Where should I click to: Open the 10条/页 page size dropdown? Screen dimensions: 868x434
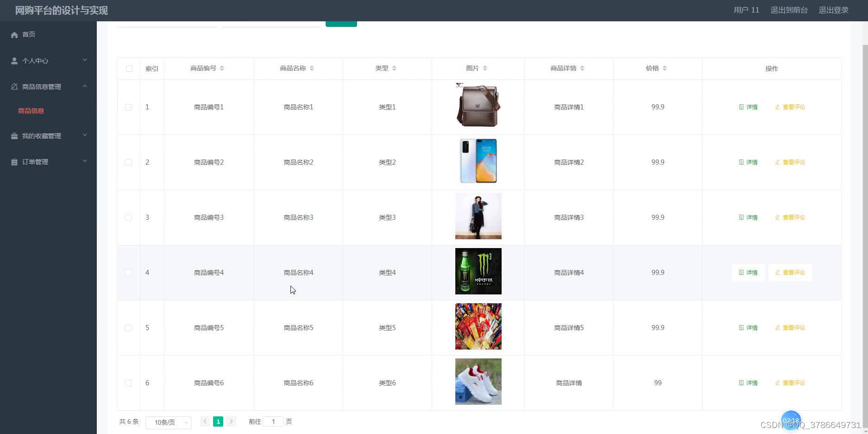[169, 422]
